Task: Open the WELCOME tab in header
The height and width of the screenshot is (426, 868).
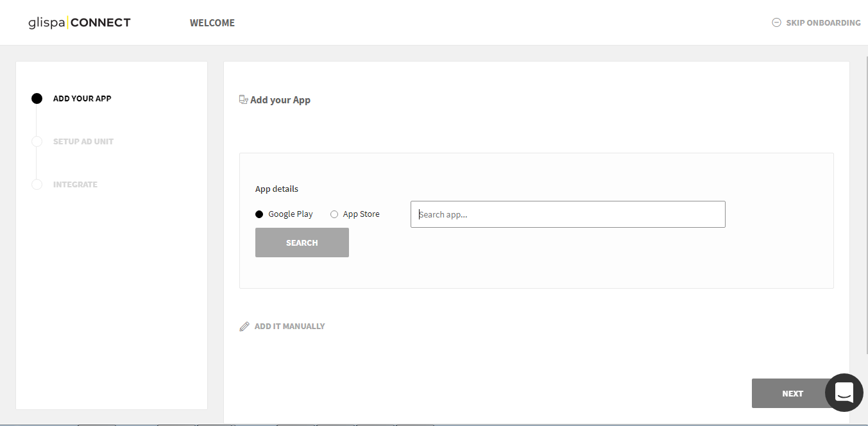Action: (x=212, y=23)
